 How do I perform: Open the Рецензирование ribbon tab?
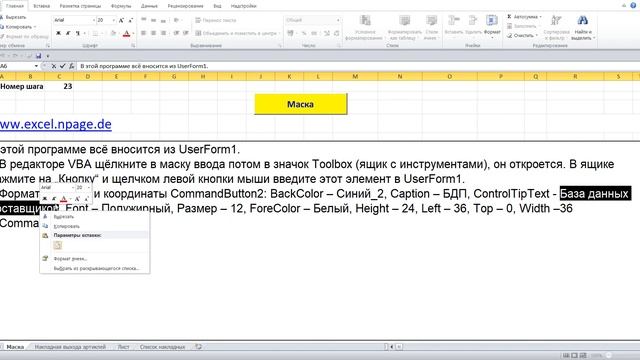[185, 6]
